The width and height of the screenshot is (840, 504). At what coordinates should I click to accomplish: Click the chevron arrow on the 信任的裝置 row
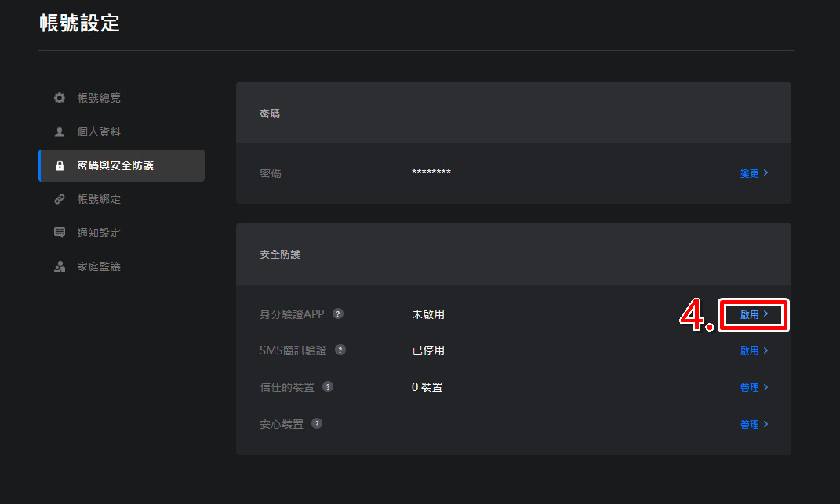pos(766,386)
